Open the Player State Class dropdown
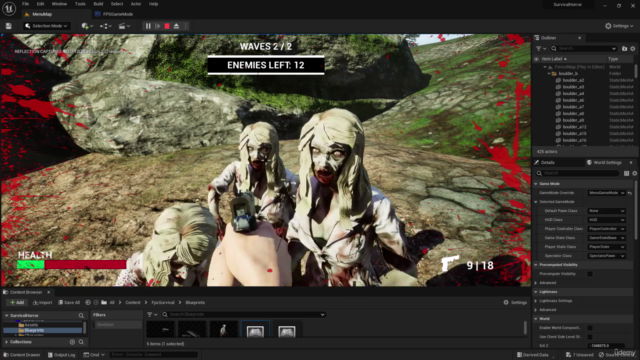The width and height of the screenshot is (640, 360). 607,247
